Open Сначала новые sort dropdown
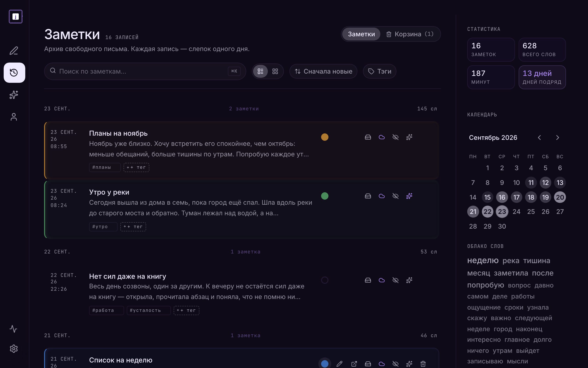Screen dimensions: 588x368 coord(323,71)
